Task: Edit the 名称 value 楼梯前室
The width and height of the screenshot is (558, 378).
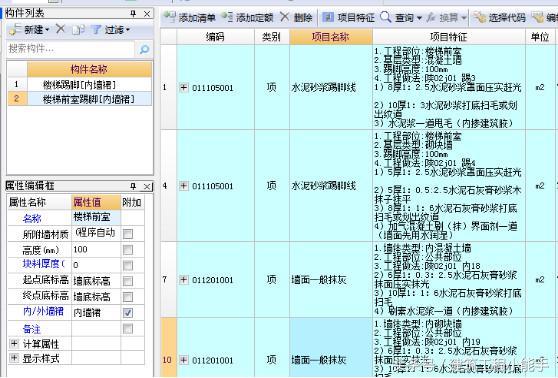Action: (96, 217)
